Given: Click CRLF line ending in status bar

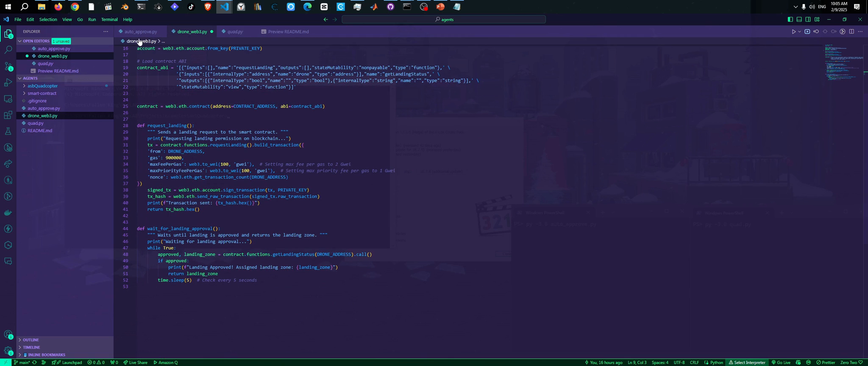Looking at the screenshot, I should click(694, 363).
